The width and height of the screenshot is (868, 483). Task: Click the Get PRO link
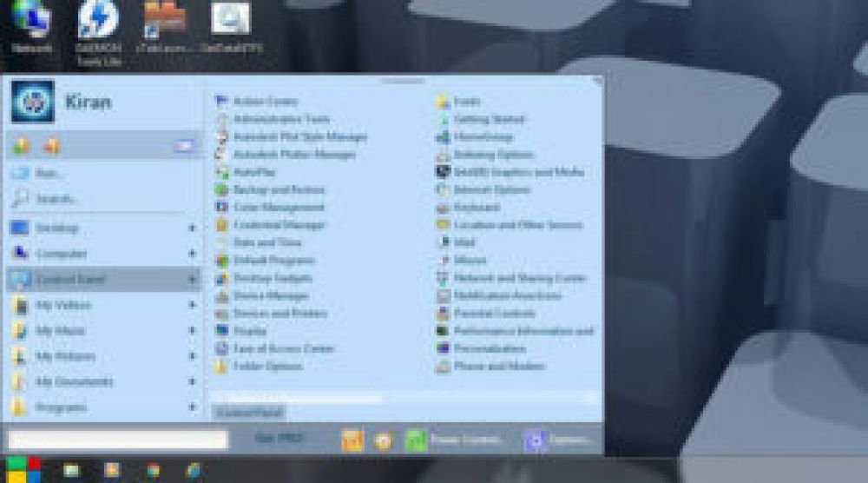pos(279,438)
